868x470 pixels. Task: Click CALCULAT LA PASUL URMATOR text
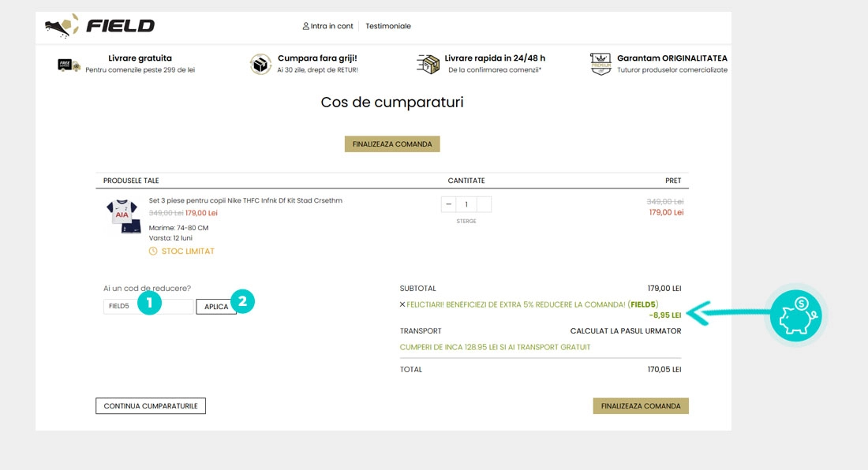point(626,331)
